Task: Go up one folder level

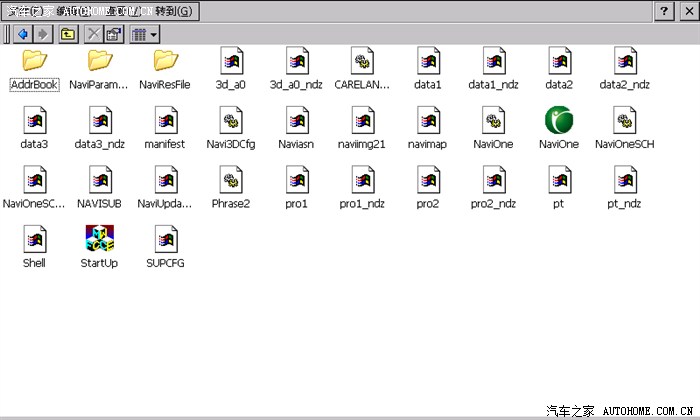Action: click(67, 34)
